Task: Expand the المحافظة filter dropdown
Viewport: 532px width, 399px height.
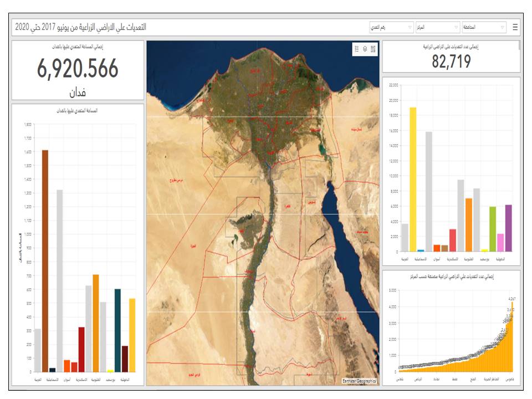Action: click(484, 27)
